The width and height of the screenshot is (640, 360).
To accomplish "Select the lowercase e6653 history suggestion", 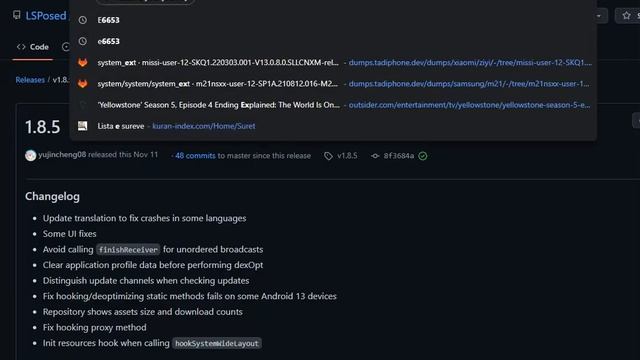I will coord(333,41).
